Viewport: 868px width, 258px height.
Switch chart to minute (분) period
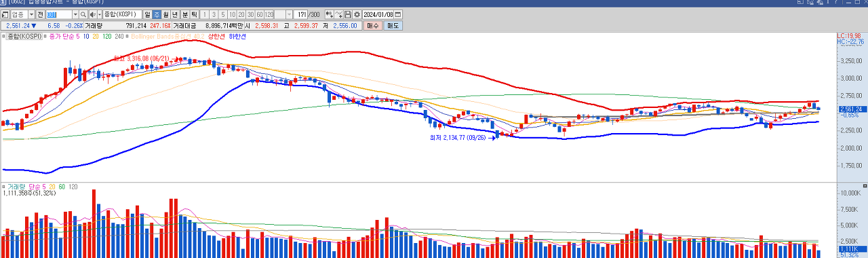click(185, 14)
